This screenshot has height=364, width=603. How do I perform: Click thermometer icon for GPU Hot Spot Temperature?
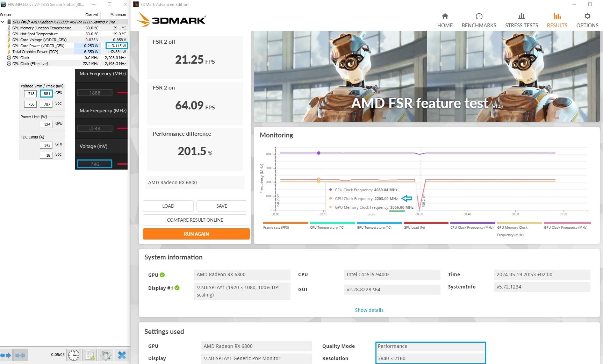(9, 34)
